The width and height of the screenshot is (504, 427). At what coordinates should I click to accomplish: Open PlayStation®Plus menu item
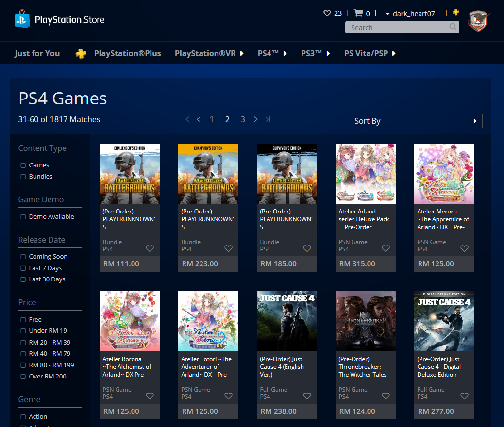coord(127,53)
